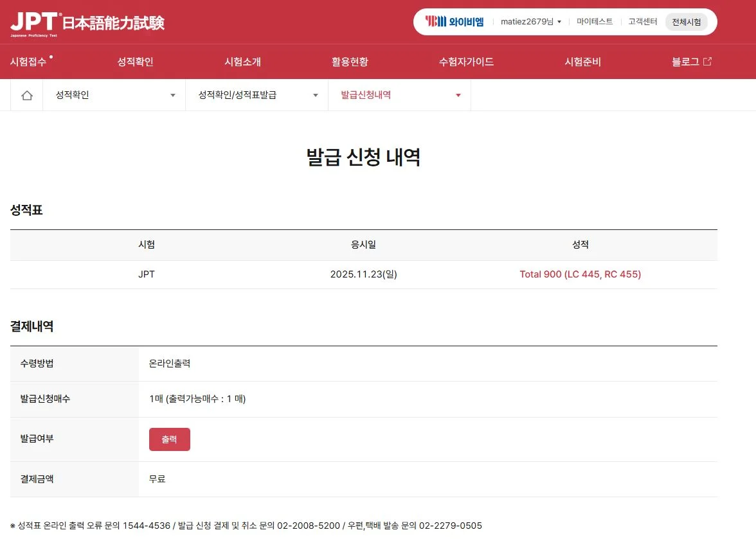Image resolution: width=756 pixels, height=539 pixels.
Task: Click the 활용현황 navigation item
Action: click(350, 62)
